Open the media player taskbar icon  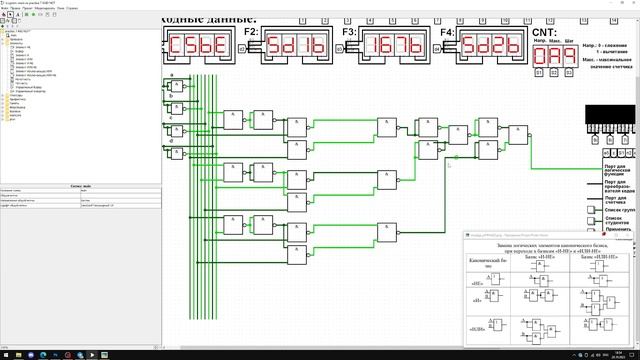click(x=92, y=355)
